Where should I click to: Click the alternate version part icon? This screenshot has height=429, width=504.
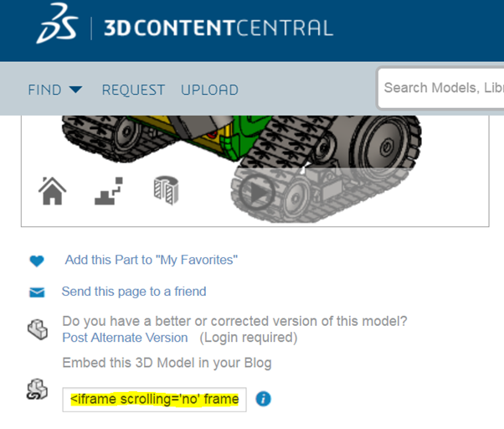[38, 329]
